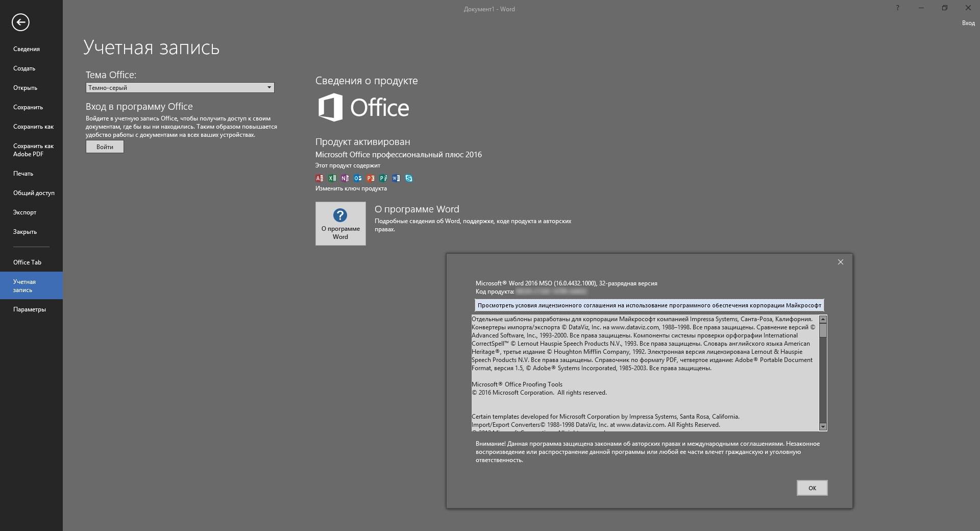Click the © 2016 Microsoft Corporation line
The height and width of the screenshot is (531, 980).
coord(539,393)
